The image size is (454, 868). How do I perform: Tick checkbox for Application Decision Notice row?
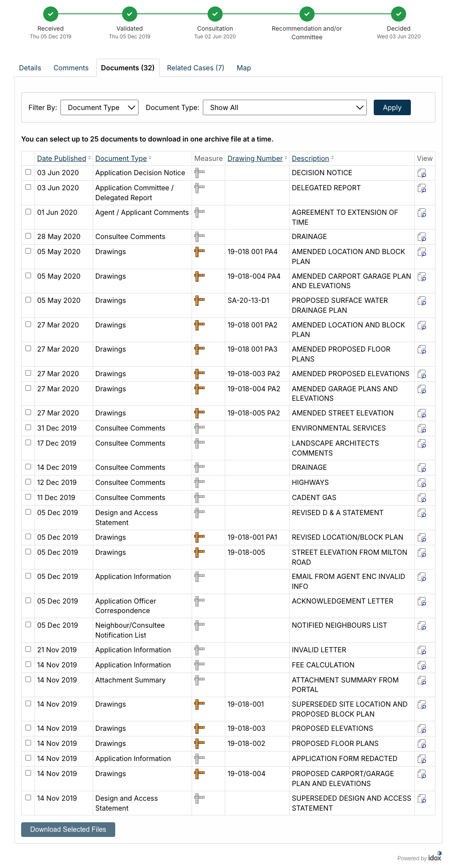point(28,172)
